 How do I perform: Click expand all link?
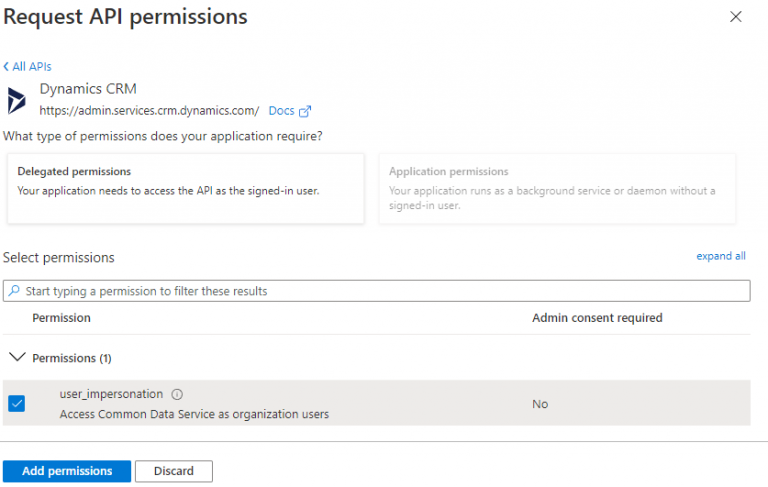pyautogui.click(x=720, y=256)
